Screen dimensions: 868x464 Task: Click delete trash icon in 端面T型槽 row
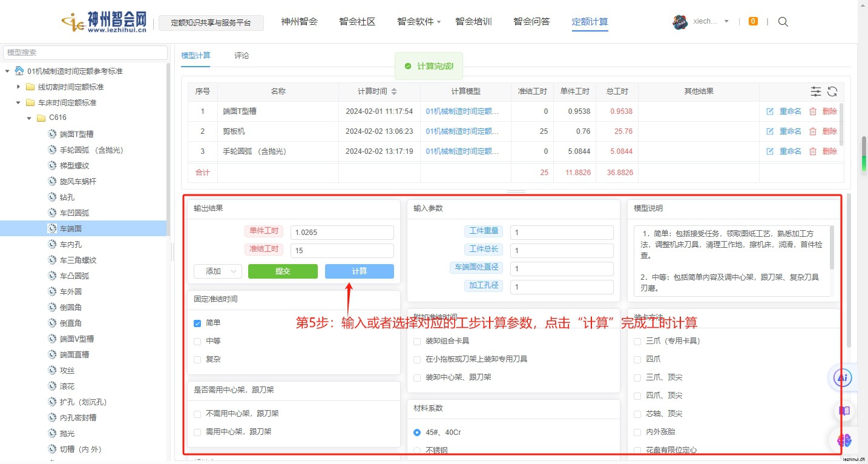[x=813, y=111]
